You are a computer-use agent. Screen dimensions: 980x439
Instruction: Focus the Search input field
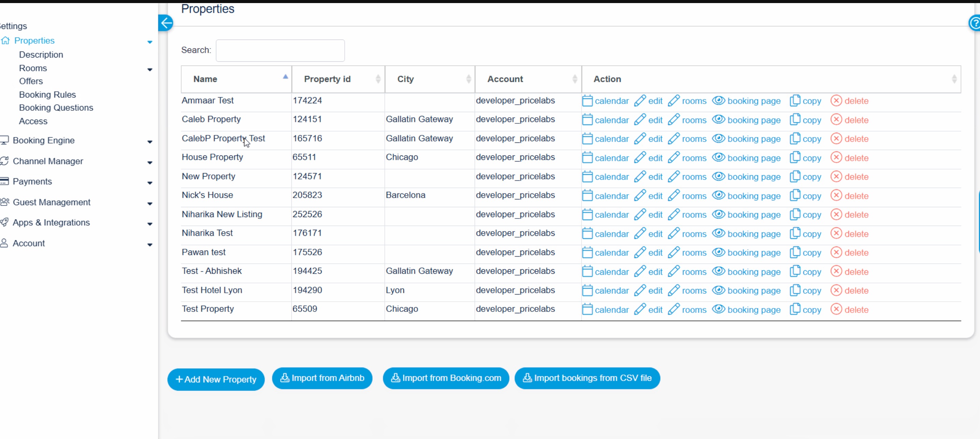click(280, 50)
